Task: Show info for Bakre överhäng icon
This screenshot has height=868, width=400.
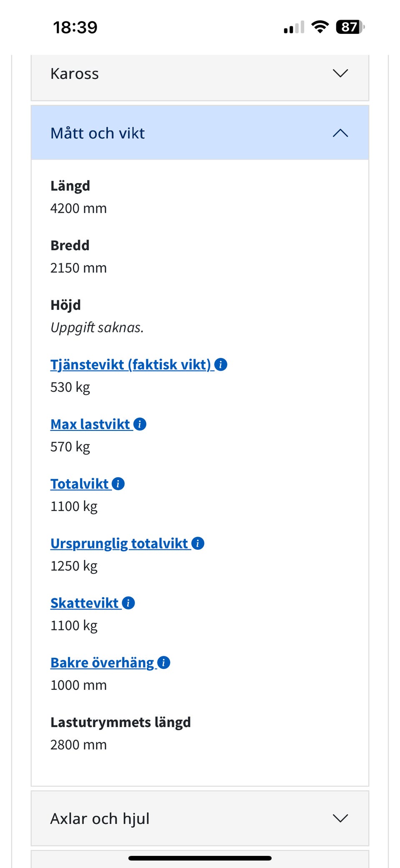Action: [x=164, y=663]
